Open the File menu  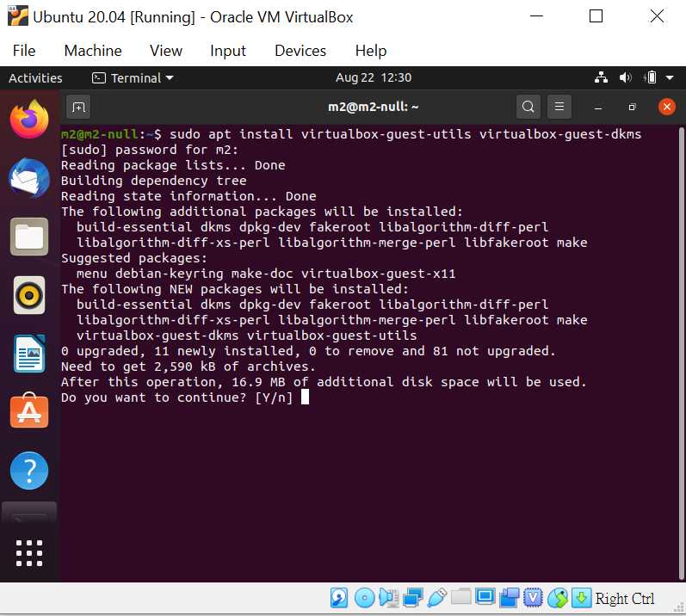24,51
